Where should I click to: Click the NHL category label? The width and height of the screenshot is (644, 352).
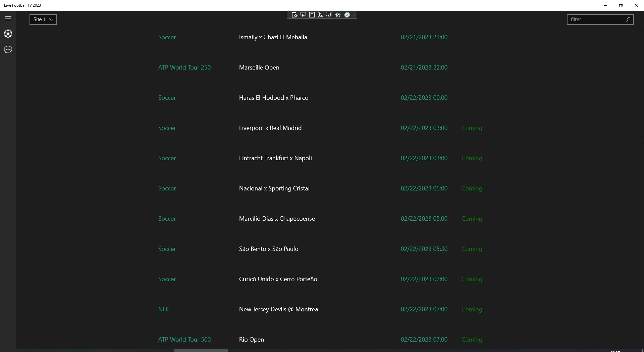coord(164,309)
